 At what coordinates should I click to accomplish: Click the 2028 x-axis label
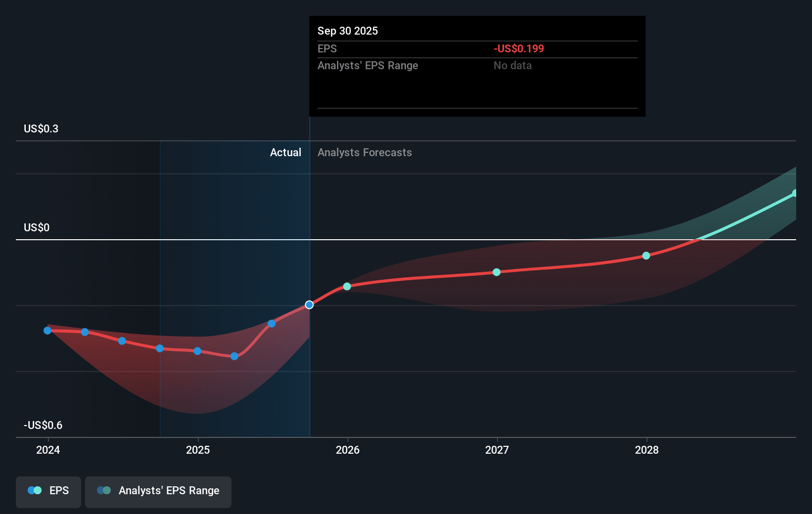[x=646, y=450]
